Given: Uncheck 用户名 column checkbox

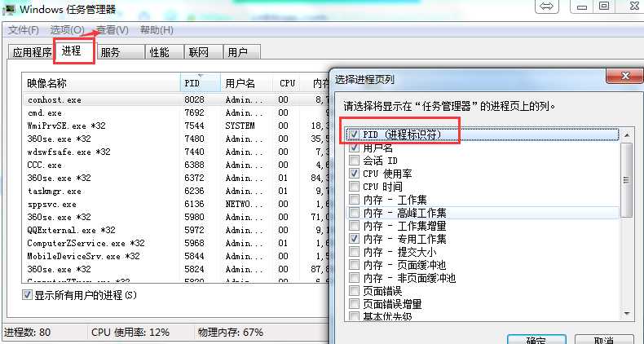Looking at the screenshot, I should tap(354, 148).
